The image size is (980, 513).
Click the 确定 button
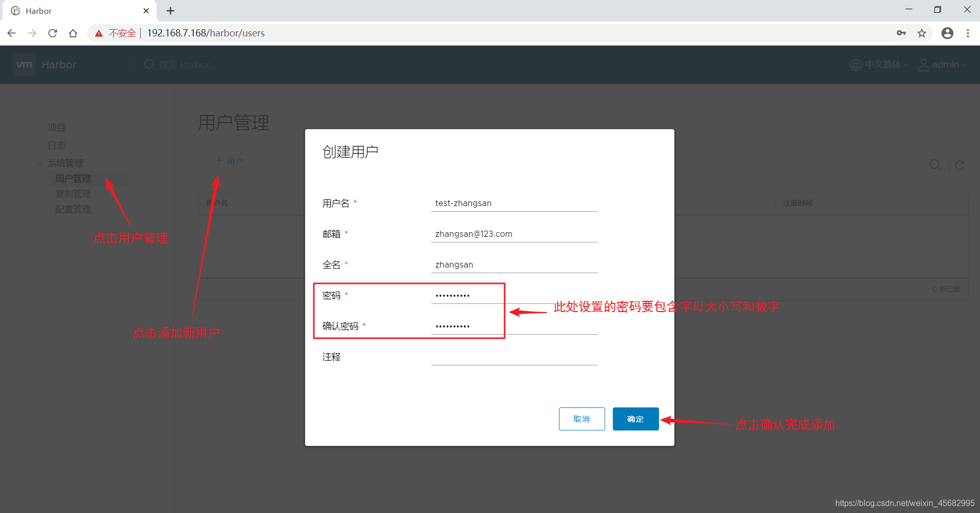(x=635, y=419)
